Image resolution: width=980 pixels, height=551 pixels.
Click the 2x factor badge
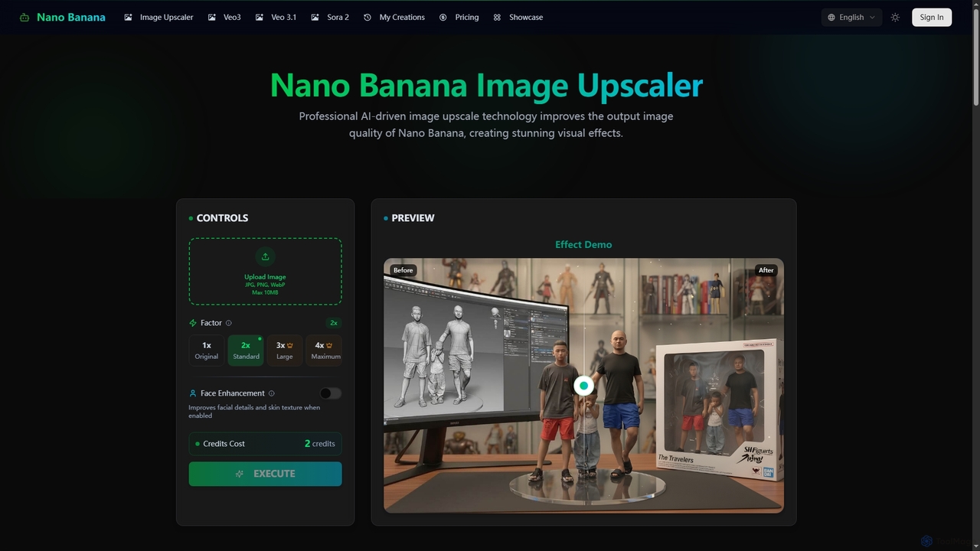tap(334, 323)
